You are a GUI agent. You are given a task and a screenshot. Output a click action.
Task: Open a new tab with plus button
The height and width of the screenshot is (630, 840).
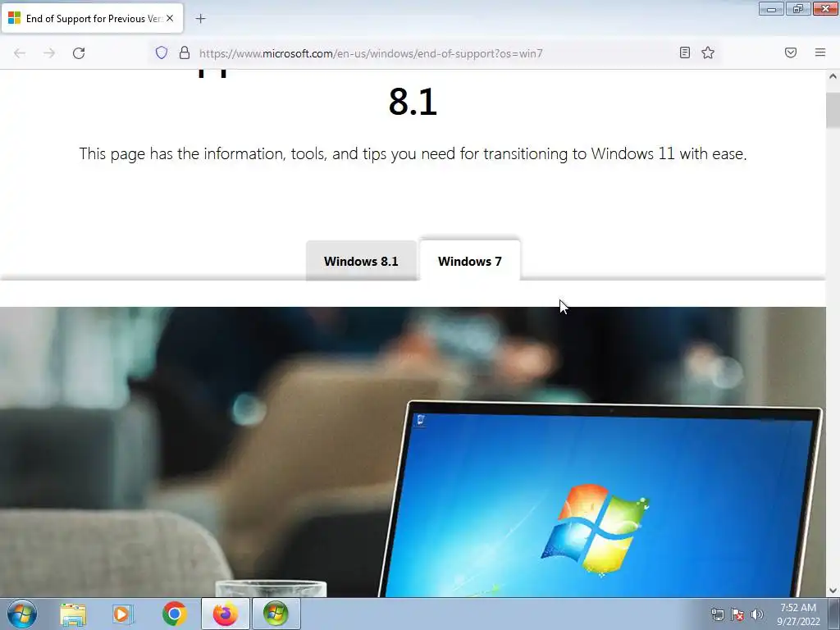[x=200, y=19]
